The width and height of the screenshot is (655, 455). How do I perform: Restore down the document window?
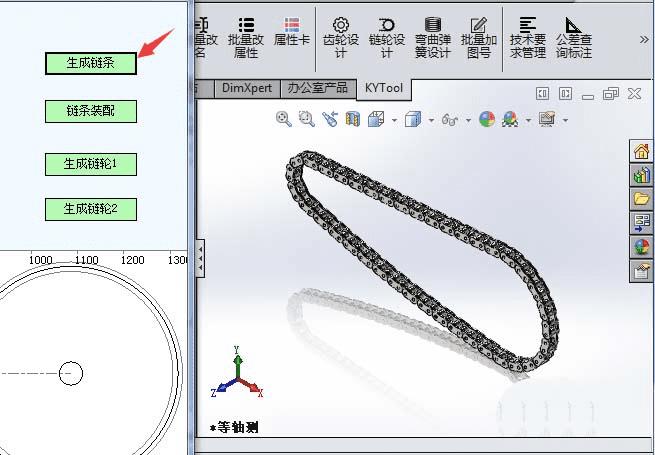[x=611, y=94]
